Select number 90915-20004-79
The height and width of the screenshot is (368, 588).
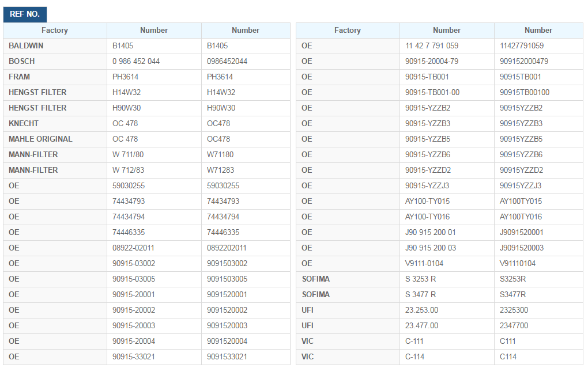[x=432, y=62]
